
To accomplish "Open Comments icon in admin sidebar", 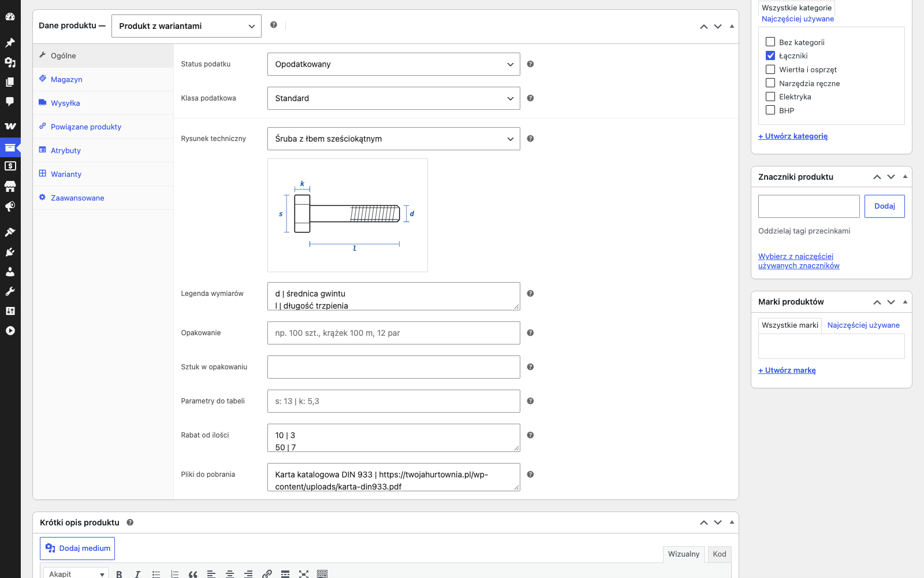I will pos(10,101).
